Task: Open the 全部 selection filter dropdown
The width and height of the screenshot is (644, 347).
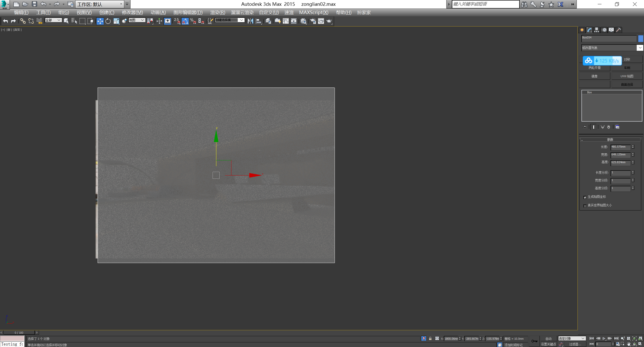Action: point(53,20)
